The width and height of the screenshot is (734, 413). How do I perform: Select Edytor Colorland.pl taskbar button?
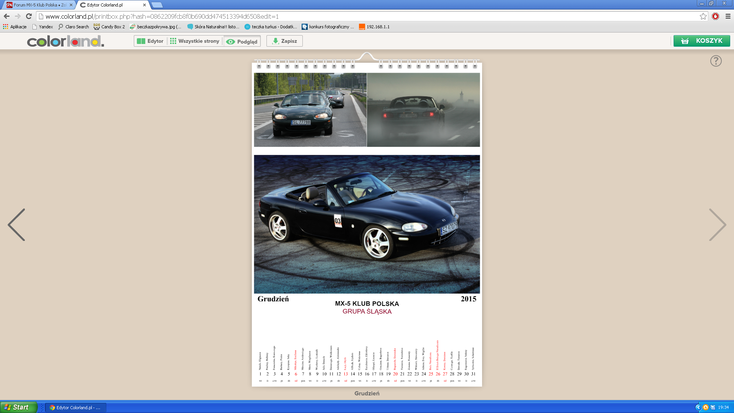point(76,407)
